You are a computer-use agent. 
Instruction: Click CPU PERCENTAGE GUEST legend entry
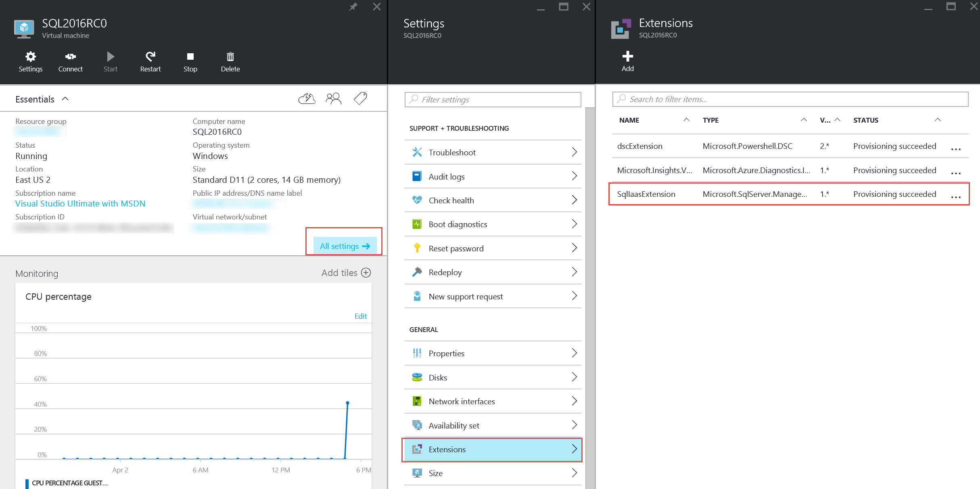(67, 483)
